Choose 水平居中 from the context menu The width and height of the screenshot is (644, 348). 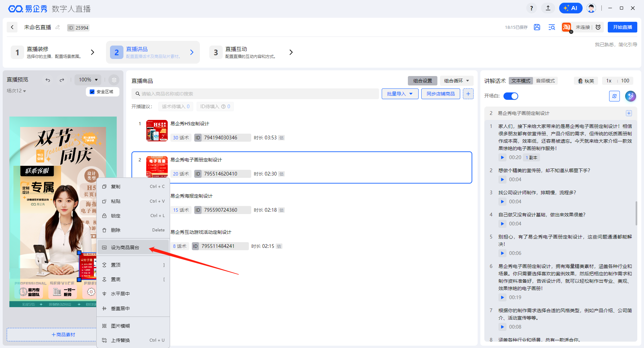pos(133,294)
